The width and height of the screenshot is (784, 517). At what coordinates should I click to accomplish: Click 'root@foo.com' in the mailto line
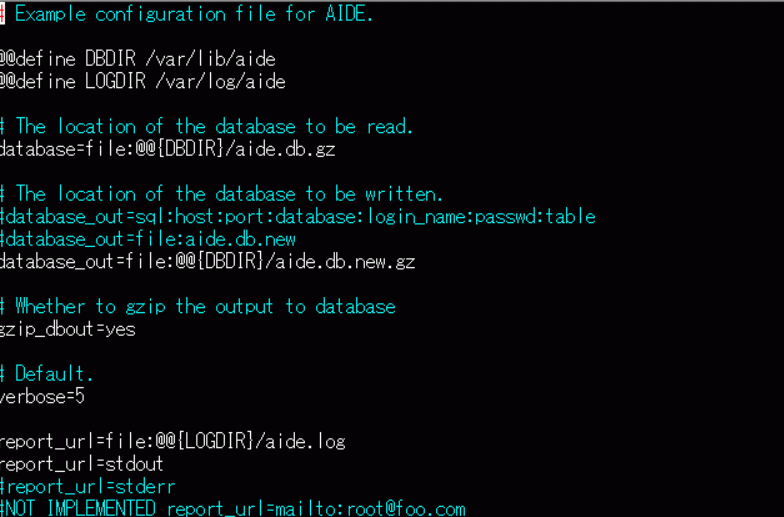[x=406, y=508]
